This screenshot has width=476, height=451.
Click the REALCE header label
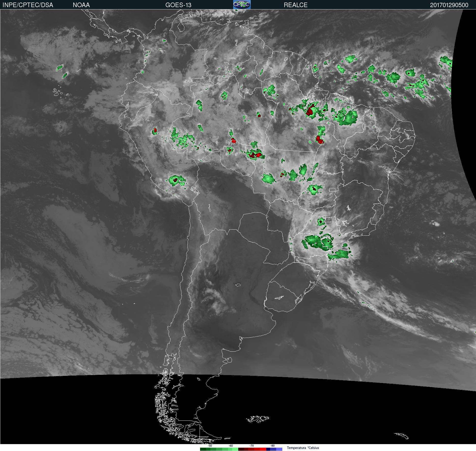(x=296, y=5)
